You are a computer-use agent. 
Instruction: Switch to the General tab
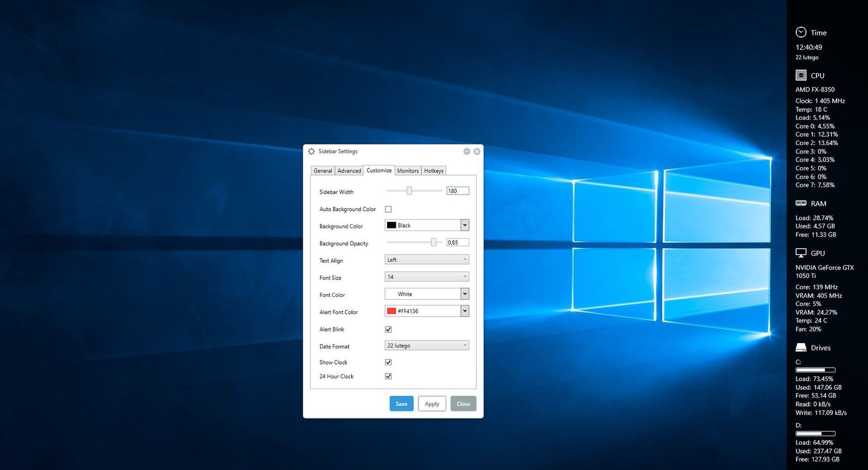point(322,170)
